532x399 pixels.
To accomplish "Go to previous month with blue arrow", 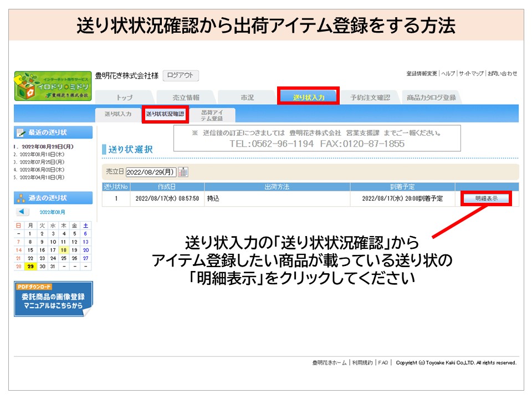I will point(22,212).
